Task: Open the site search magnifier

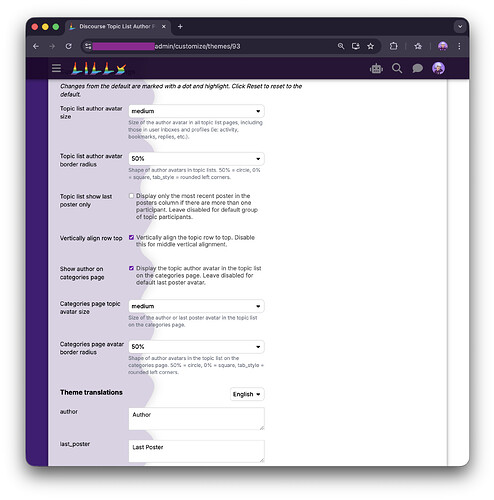Action: coord(397,68)
